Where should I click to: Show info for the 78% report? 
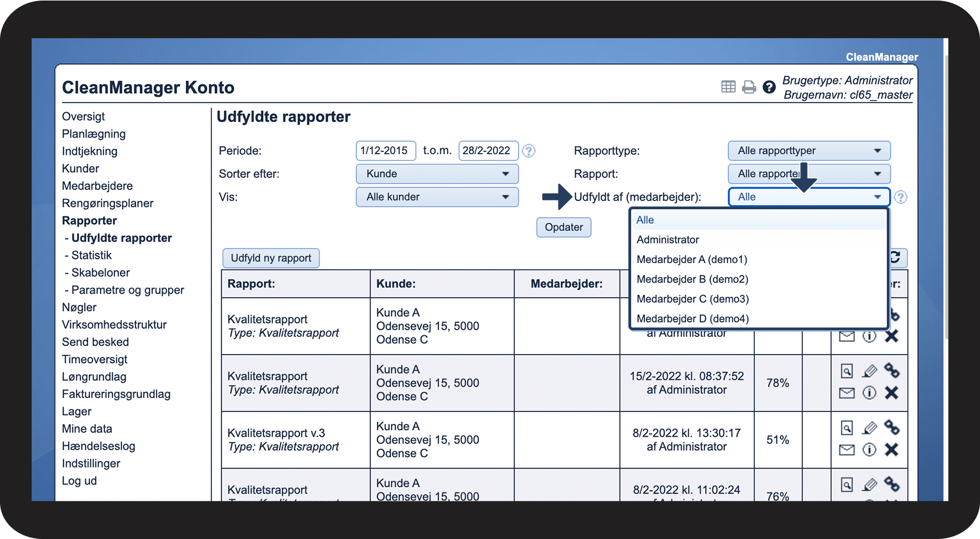[x=869, y=393]
